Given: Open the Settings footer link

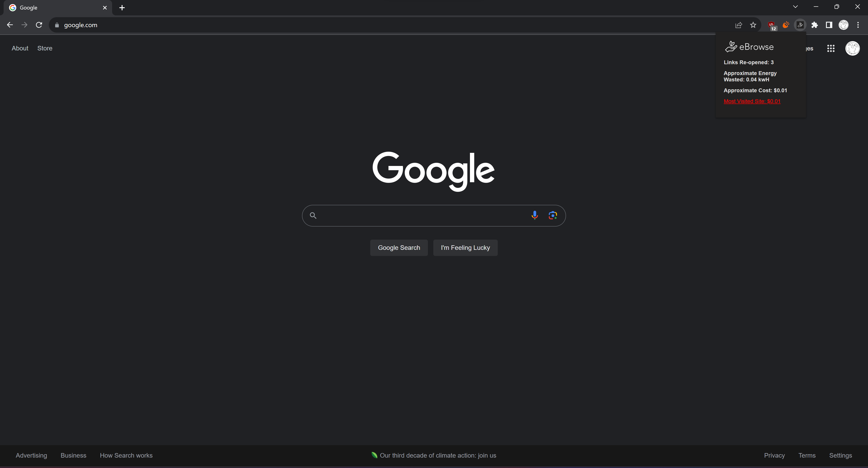Looking at the screenshot, I should [x=840, y=456].
